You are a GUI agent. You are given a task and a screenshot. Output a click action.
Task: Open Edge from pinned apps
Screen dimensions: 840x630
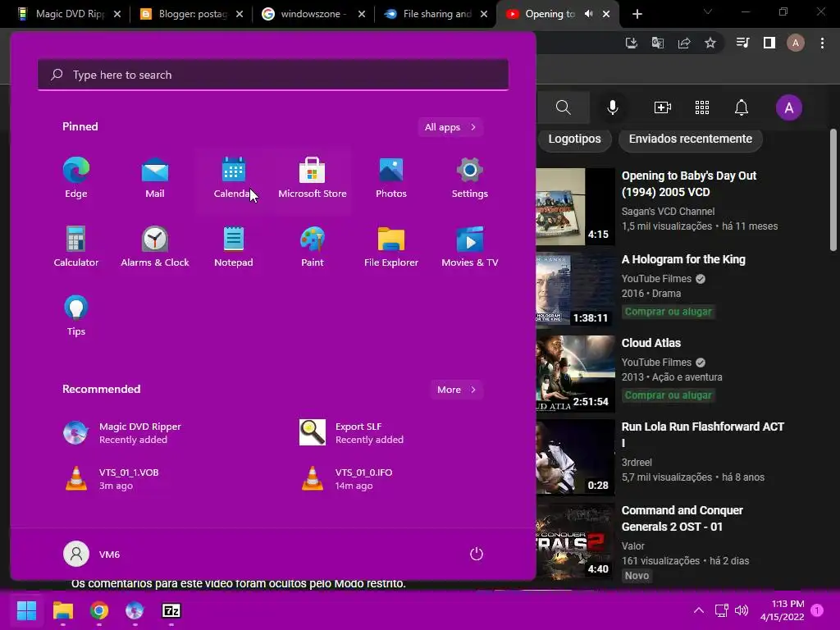pyautogui.click(x=76, y=178)
